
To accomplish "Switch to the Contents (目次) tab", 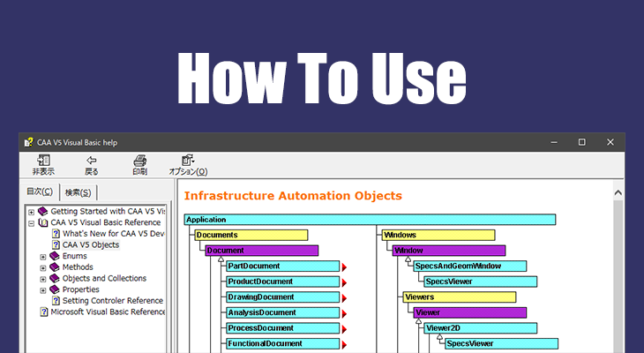I will coord(40,192).
